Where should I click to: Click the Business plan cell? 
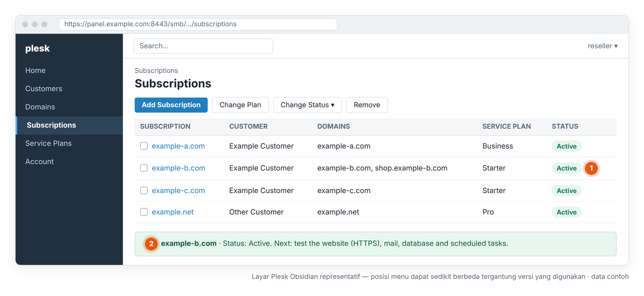pyautogui.click(x=497, y=146)
